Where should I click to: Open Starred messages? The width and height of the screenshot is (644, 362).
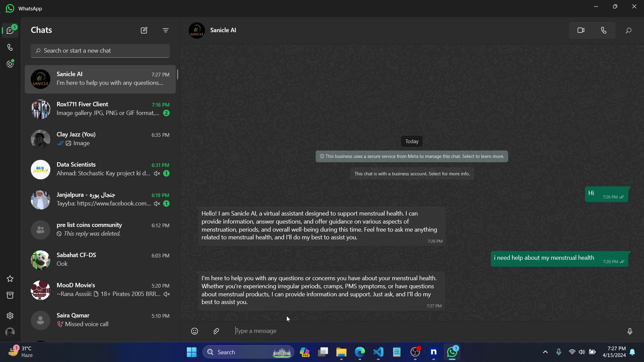pos(10,279)
